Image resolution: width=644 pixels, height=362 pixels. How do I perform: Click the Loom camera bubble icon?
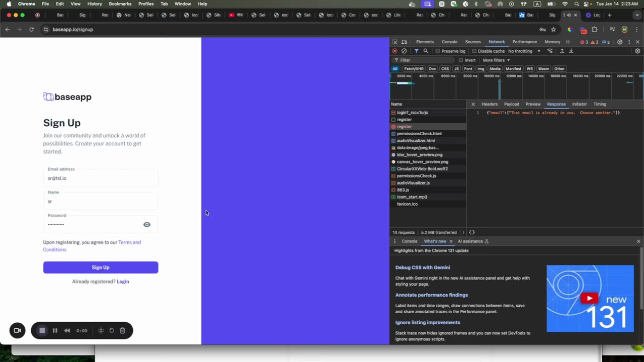click(17, 330)
